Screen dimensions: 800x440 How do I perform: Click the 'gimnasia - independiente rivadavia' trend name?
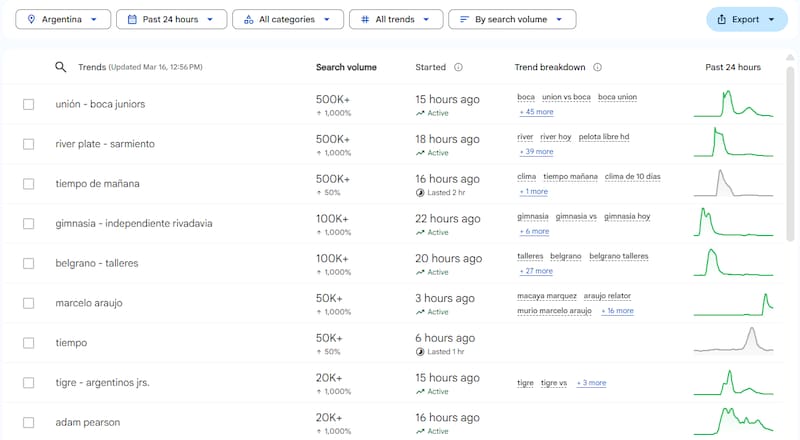(134, 224)
